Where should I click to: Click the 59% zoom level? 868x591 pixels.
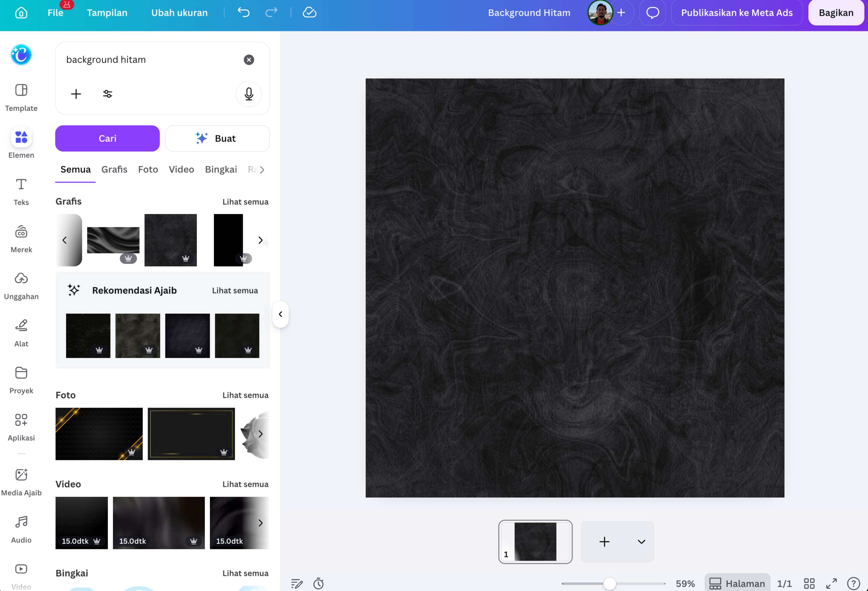coord(685,584)
